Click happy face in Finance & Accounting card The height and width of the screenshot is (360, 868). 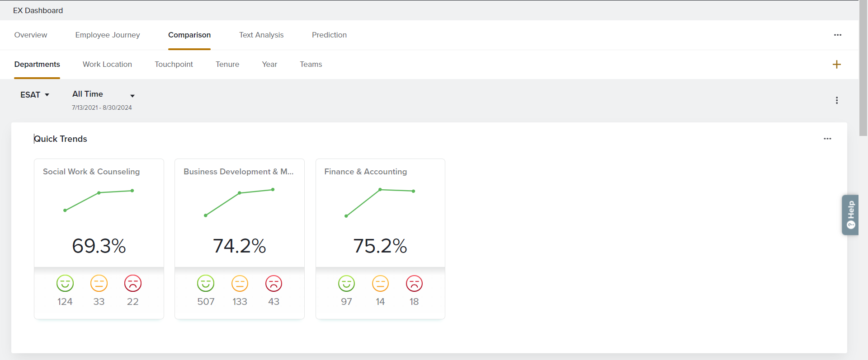346,284
